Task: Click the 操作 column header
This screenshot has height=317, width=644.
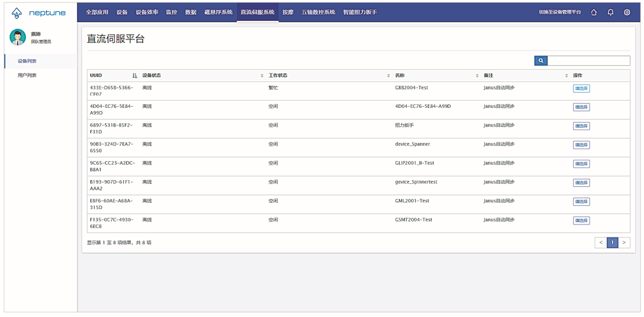Action: tap(578, 76)
